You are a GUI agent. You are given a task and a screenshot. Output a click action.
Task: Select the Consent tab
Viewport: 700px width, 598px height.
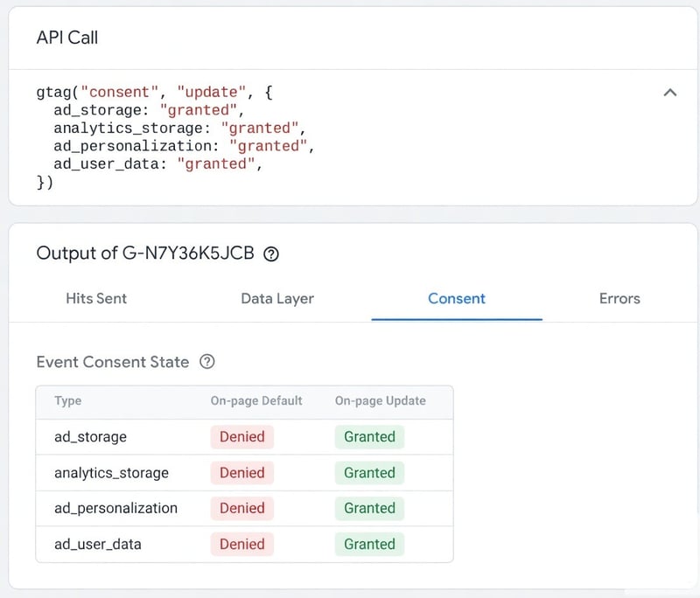457,298
